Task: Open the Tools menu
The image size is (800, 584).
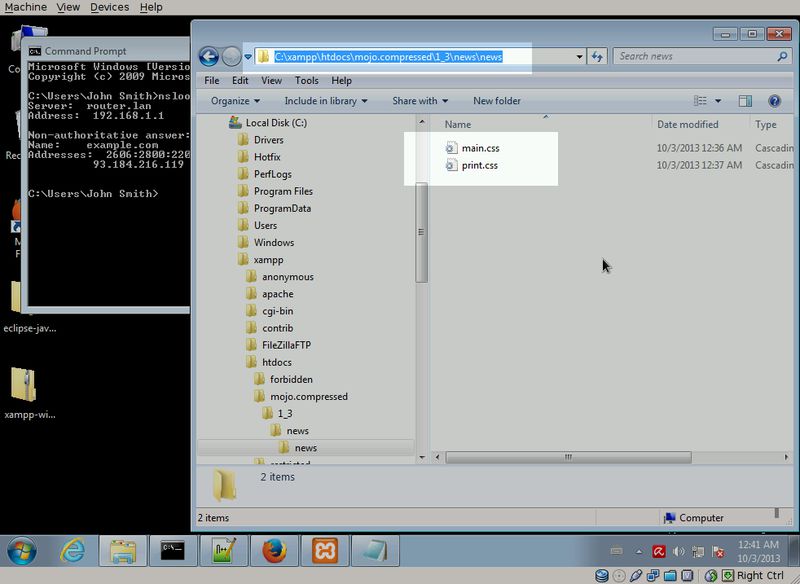Action: [x=306, y=80]
